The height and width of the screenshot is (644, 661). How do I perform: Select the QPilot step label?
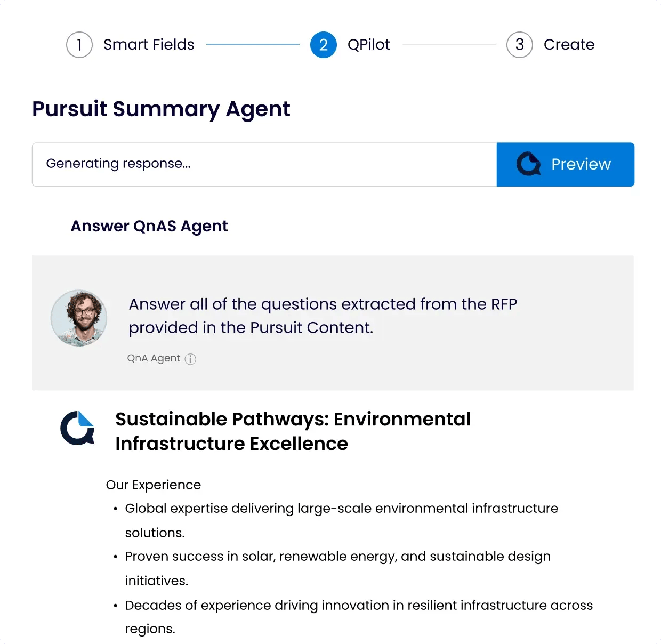point(368,45)
